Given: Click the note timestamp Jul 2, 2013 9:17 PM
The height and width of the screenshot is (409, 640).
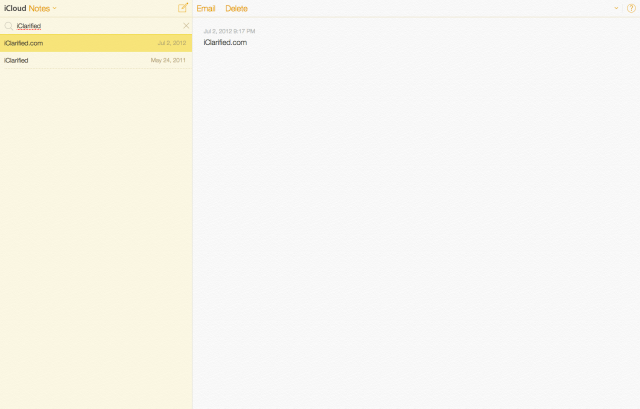Looking at the screenshot, I should pyautogui.click(x=229, y=32).
